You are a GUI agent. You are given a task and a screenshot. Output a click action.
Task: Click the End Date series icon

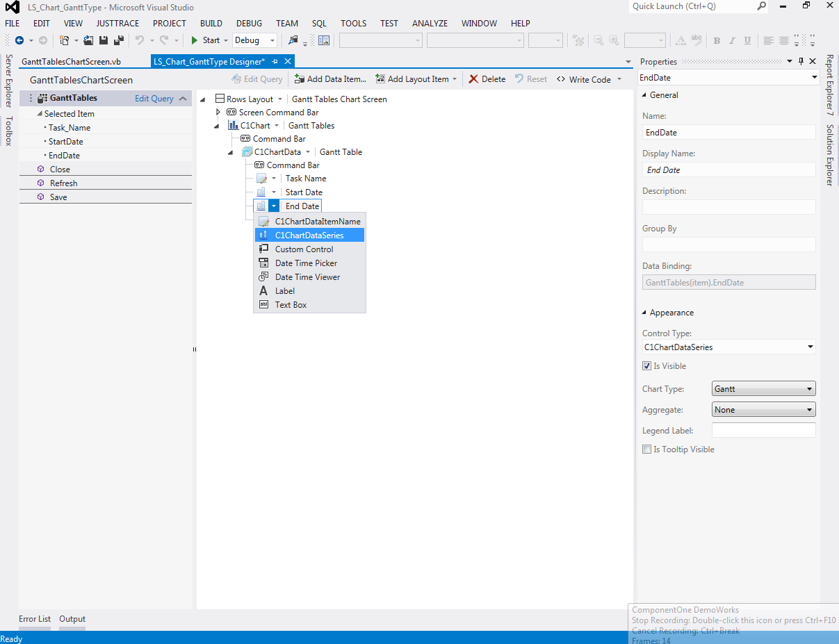point(261,206)
